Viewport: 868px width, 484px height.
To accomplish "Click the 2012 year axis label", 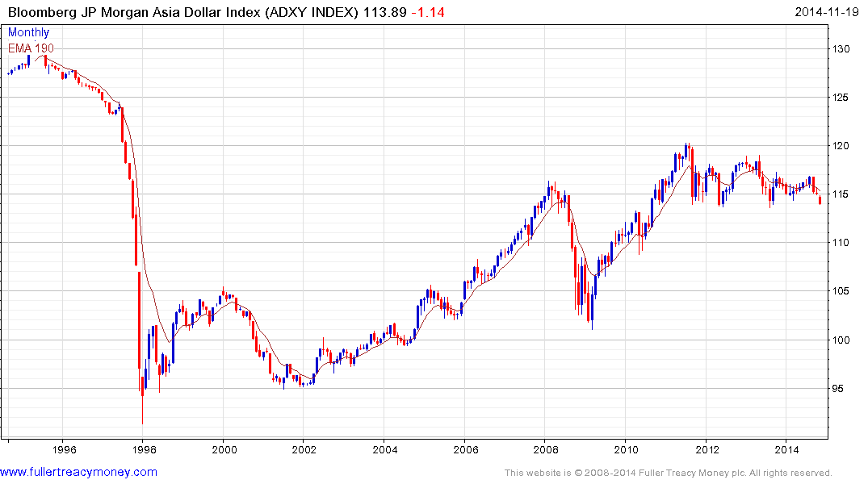I will [x=707, y=449].
